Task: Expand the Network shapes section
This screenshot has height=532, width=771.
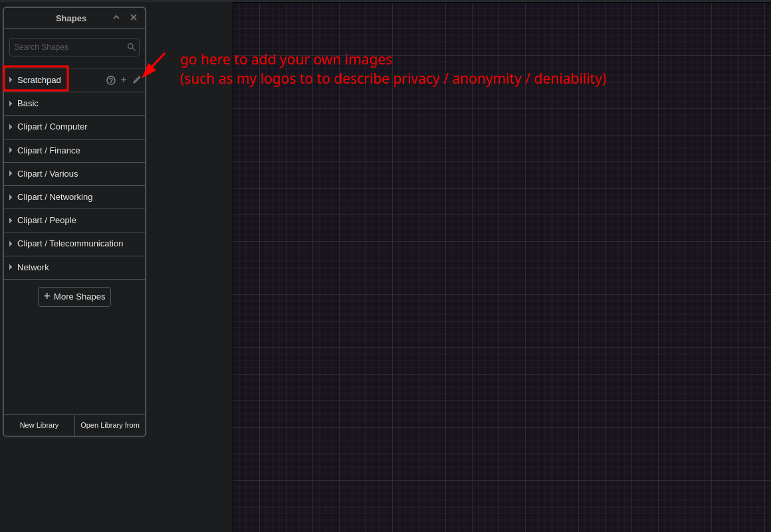Action: tap(33, 268)
